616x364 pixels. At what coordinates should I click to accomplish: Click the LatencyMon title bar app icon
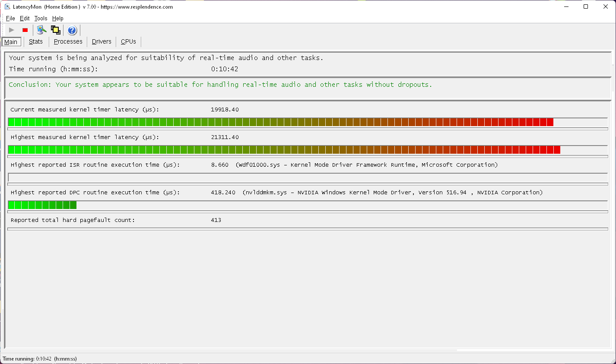click(x=7, y=6)
